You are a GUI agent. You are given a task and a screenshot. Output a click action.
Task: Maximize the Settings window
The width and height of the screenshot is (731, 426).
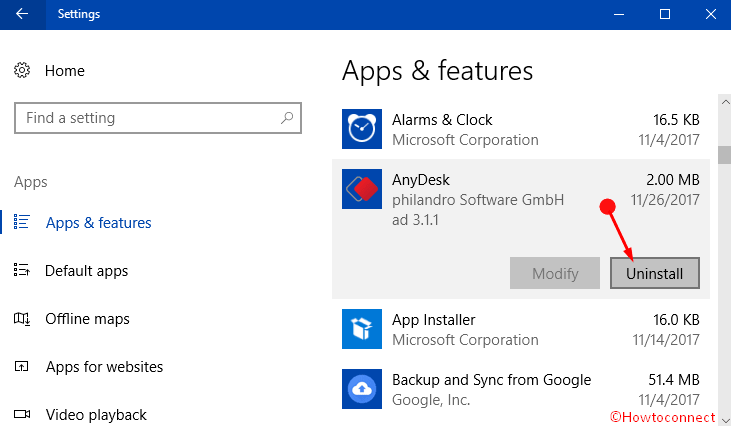(x=665, y=14)
